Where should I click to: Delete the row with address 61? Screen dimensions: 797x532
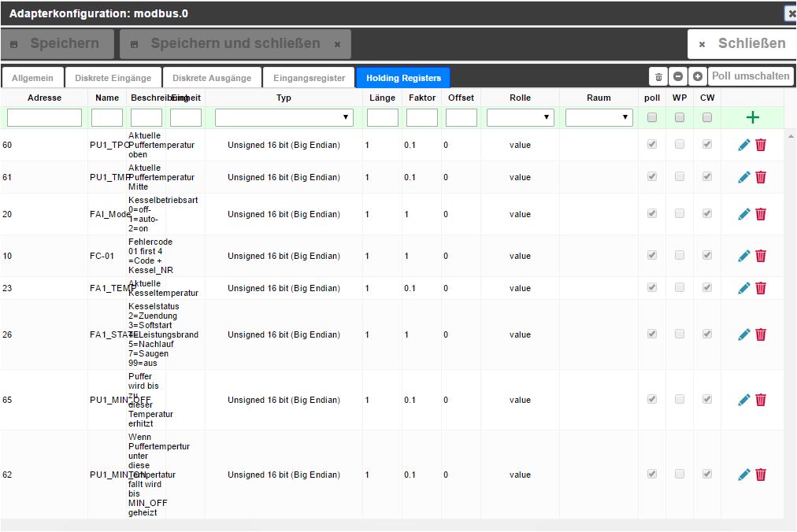pyautogui.click(x=761, y=177)
